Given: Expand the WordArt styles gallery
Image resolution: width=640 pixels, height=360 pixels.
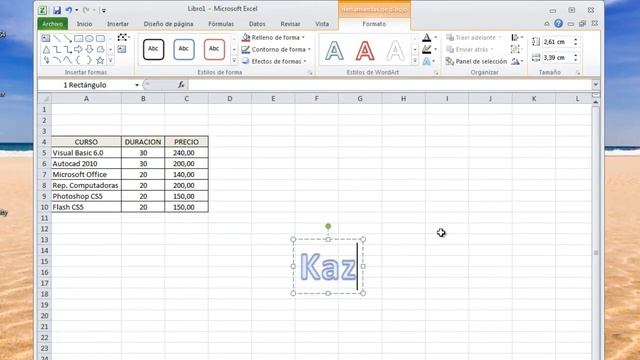Looking at the screenshot, I should [415, 61].
